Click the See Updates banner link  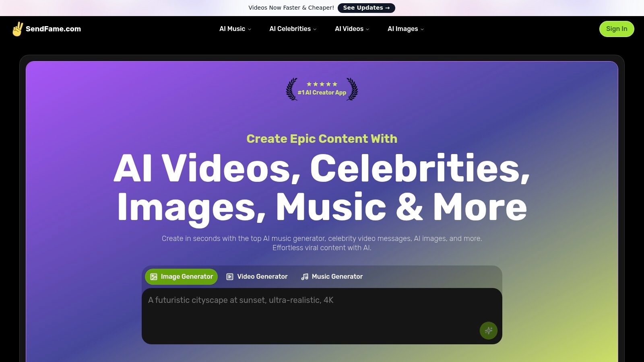pyautogui.click(x=366, y=8)
